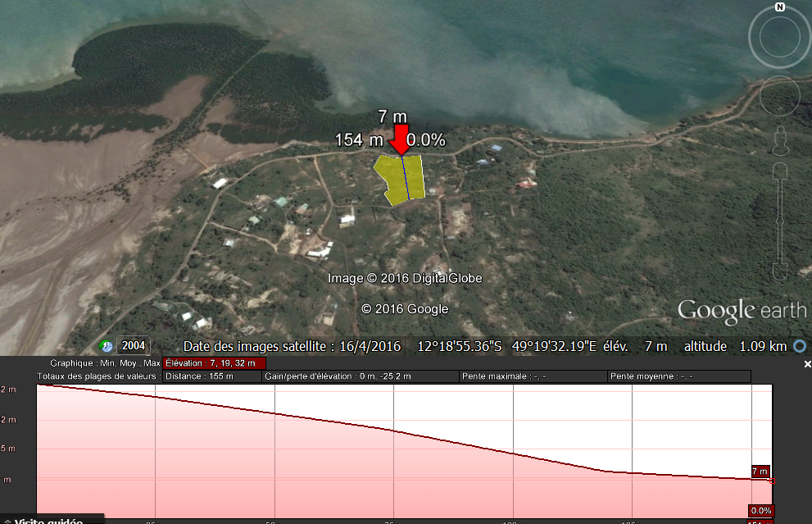Click the streaming status circle icon
The height and width of the screenshot is (524, 812).
click(800, 346)
